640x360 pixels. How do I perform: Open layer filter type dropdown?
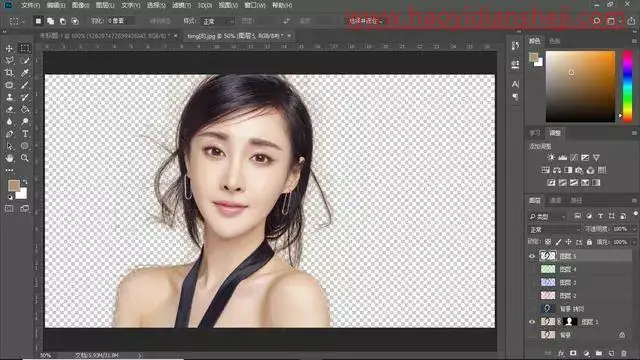(x=547, y=216)
